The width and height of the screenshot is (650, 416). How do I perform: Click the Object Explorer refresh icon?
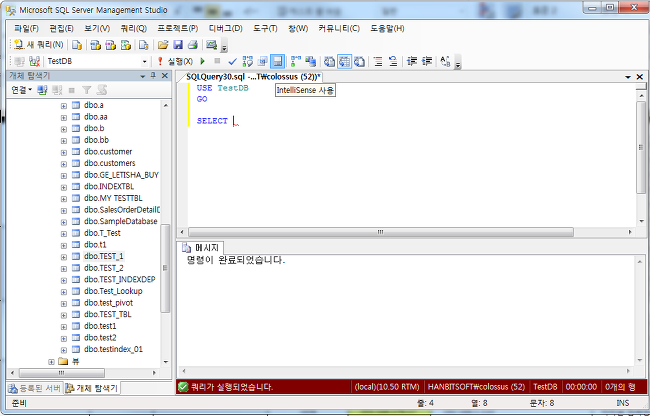(102, 90)
